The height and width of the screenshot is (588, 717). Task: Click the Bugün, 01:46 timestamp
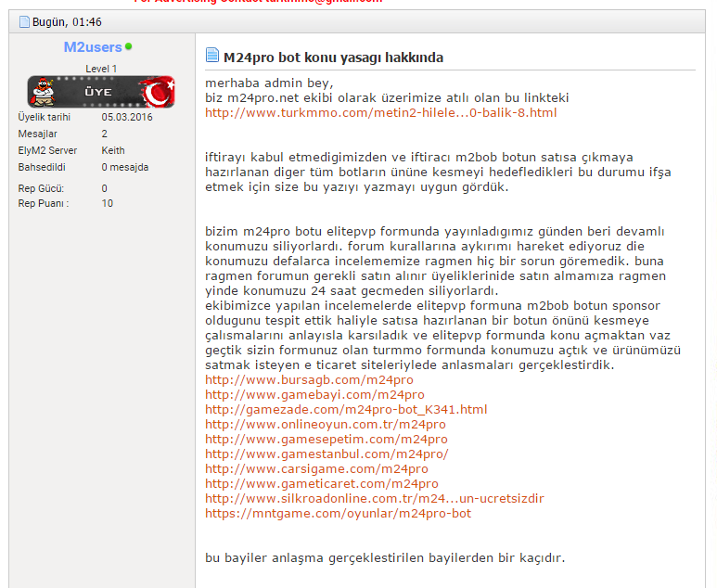point(67,22)
